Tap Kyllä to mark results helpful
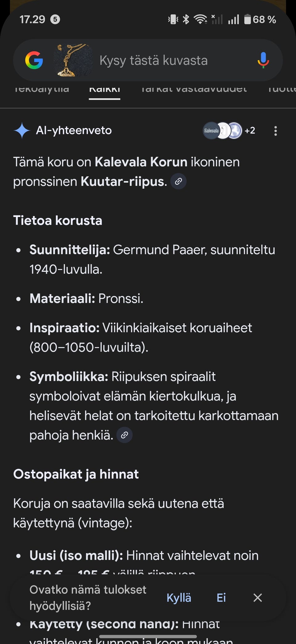This screenshot has height=644, width=296. point(179,598)
